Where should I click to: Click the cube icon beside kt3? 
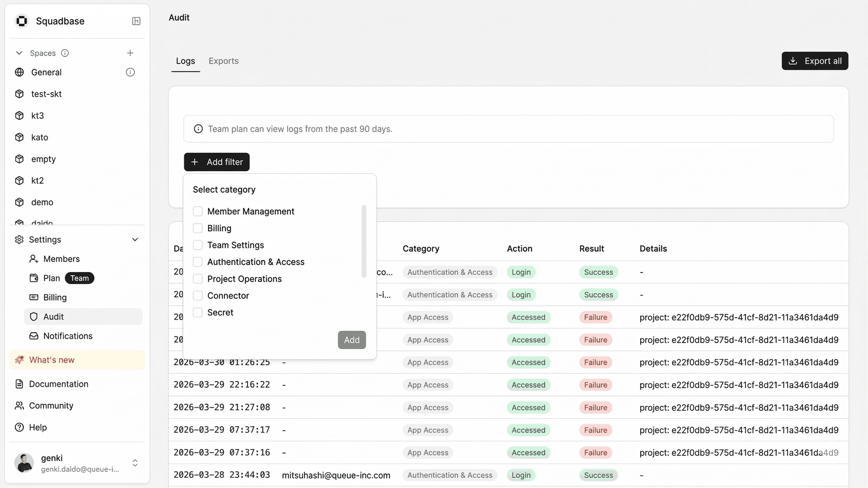pos(19,116)
